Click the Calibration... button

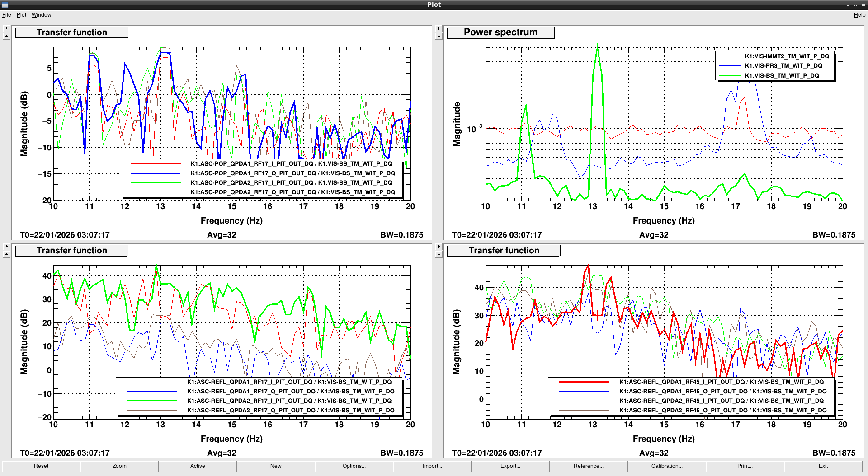pos(667,466)
